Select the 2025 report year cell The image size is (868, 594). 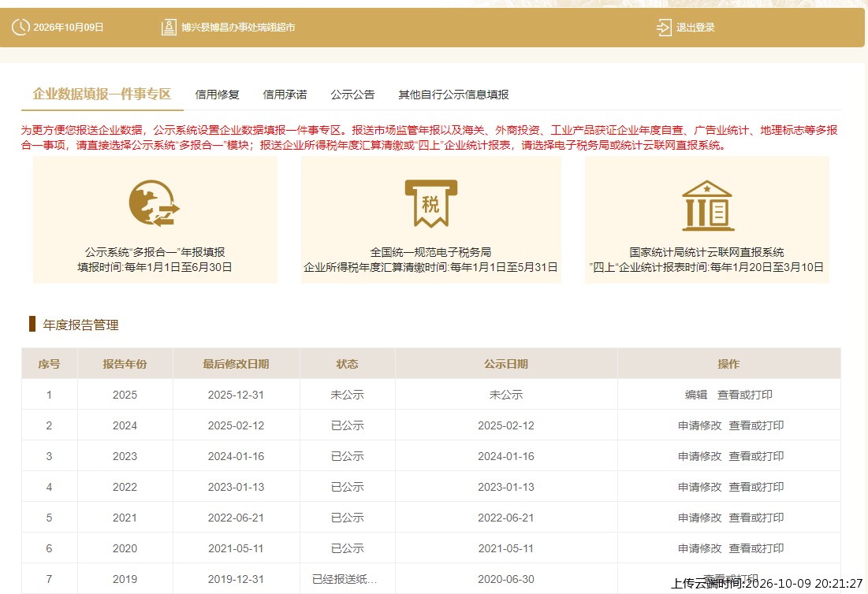pos(125,395)
